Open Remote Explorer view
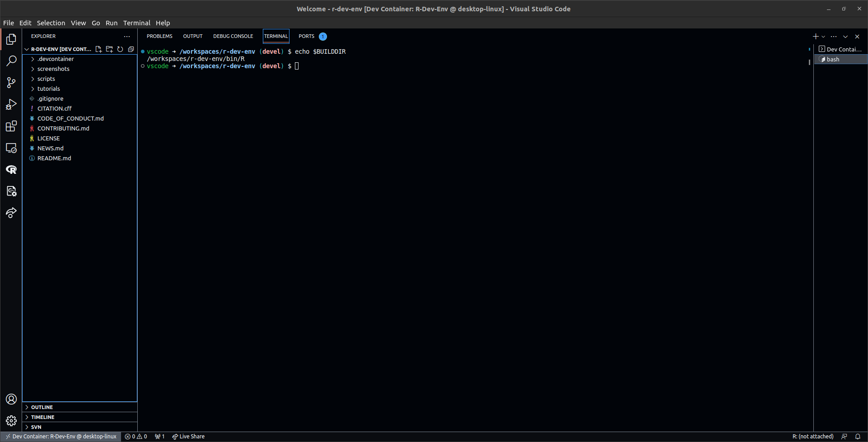 (11, 148)
